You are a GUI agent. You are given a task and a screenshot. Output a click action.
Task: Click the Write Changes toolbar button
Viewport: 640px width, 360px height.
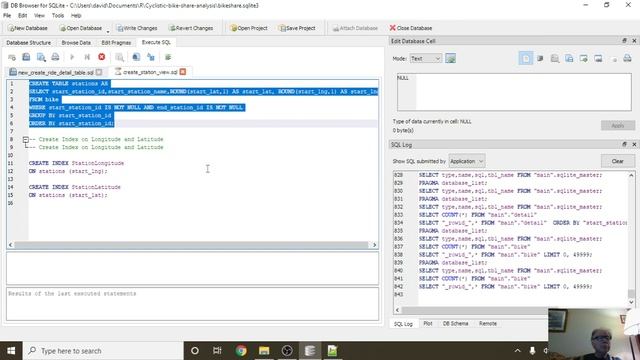click(137, 28)
